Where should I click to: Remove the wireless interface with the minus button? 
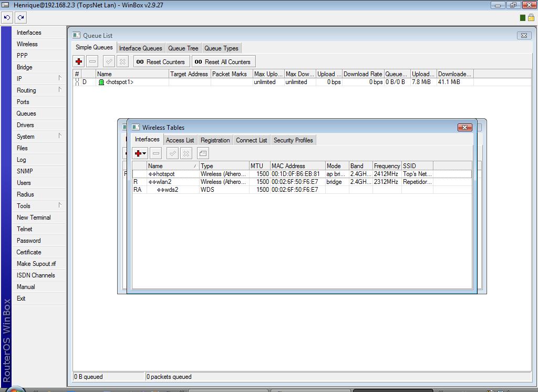(x=156, y=153)
